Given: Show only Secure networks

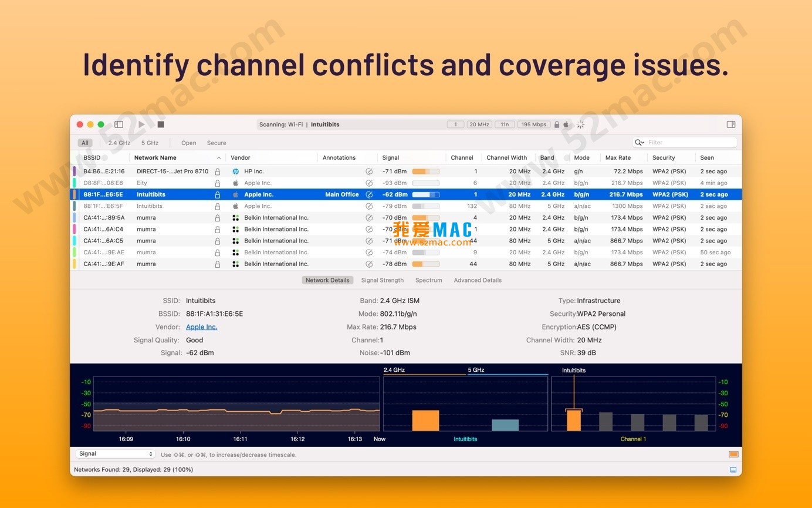Looking at the screenshot, I should pos(216,143).
